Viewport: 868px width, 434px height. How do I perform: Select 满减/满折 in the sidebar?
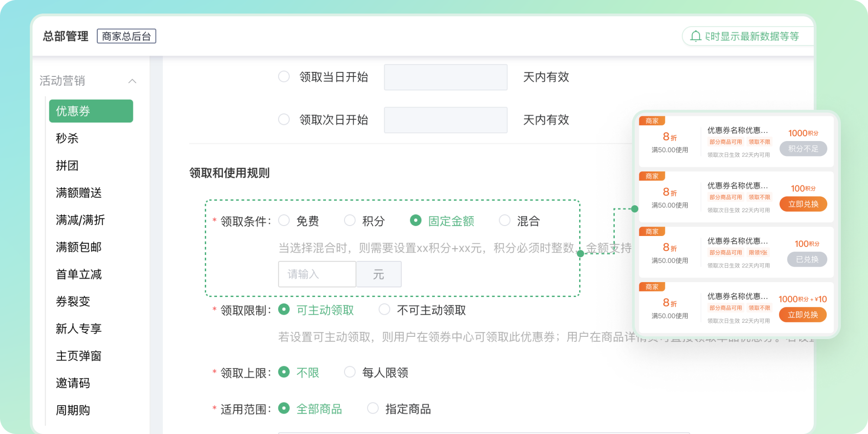[80, 220]
